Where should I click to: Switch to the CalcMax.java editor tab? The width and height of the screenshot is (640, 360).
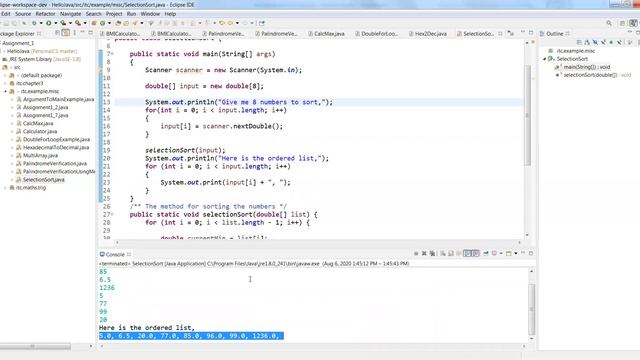point(326,33)
